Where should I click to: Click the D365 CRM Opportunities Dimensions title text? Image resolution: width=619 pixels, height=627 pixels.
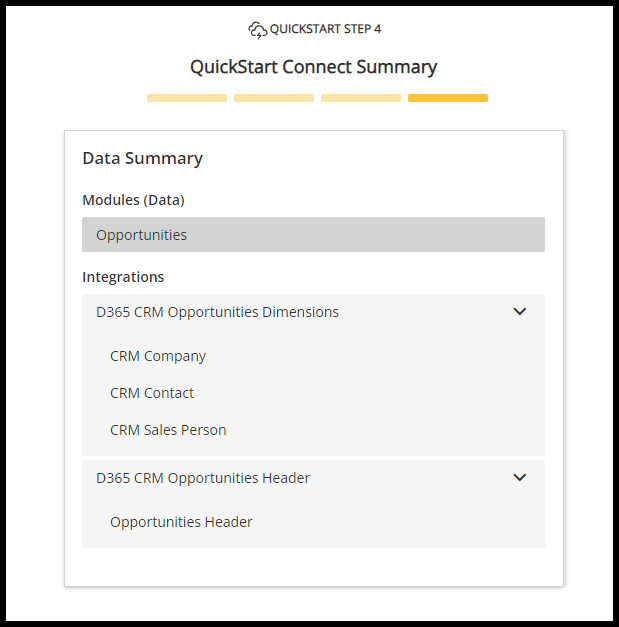pos(217,312)
